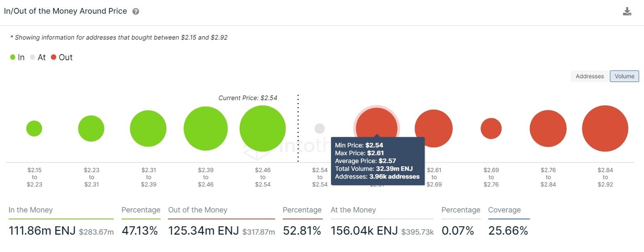Click the red 'Out' legend dot
Image resolution: width=644 pixels, height=252 pixels.
54,57
